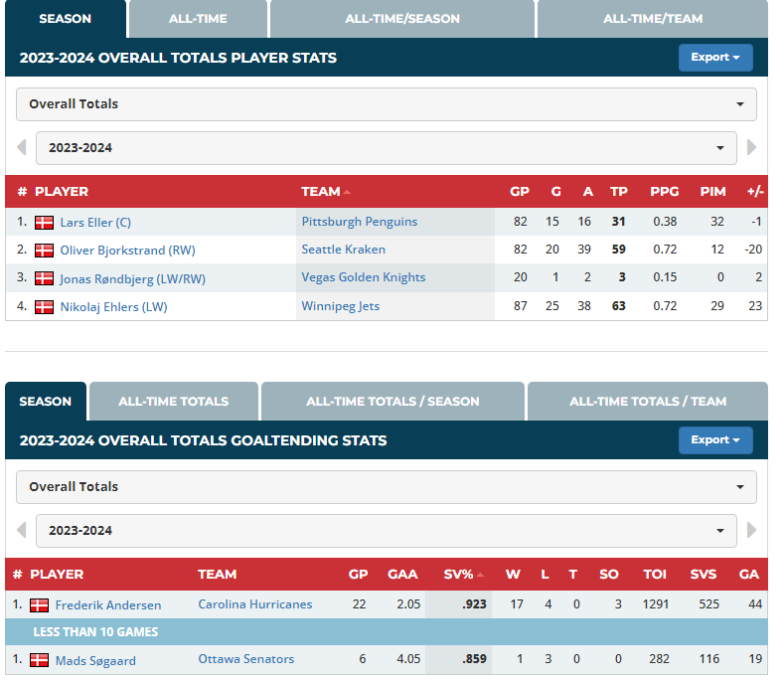Expand Overall Totals dropdown in player stats
This screenshot has width=784, height=682.
pos(386,104)
